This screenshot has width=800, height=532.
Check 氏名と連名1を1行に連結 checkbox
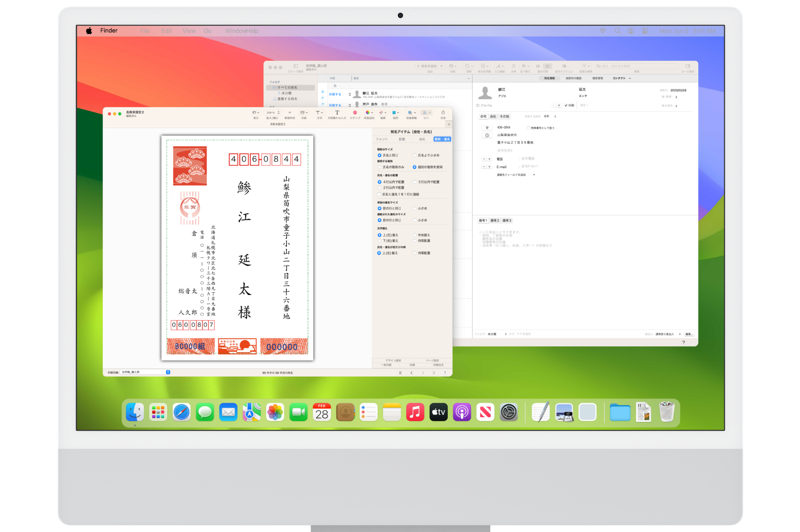[x=379, y=195]
